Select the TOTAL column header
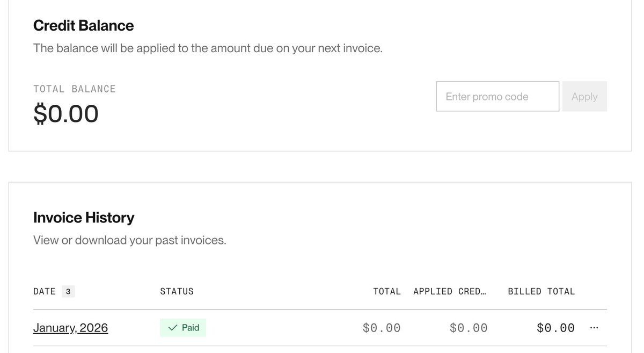Image resolution: width=644 pixels, height=353 pixels. point(387,291)
